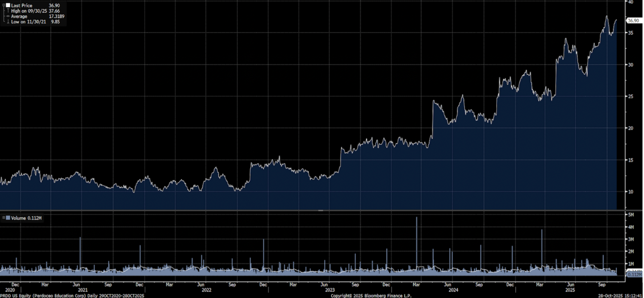Image resolution: width=644 pixels, height=298 pixels.
Task: Click the PRDO US Equity chart title text
Action: pyautogui.click(x=73, y=295)
